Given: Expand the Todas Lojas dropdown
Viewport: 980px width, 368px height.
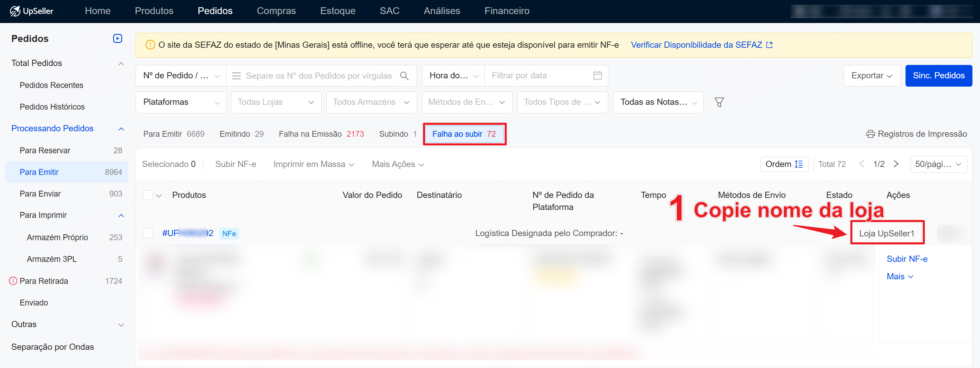Looking at the screenshot, I should [276, 102].
